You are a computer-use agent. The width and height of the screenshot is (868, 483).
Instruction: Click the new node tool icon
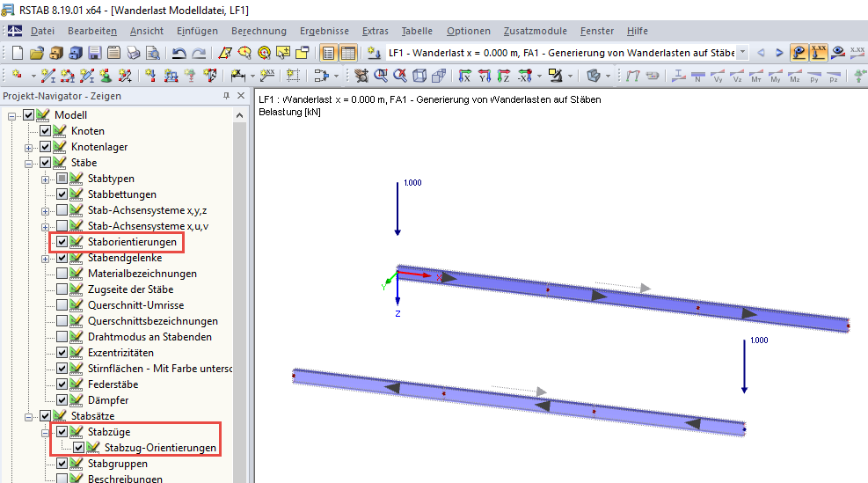point(18,76)
